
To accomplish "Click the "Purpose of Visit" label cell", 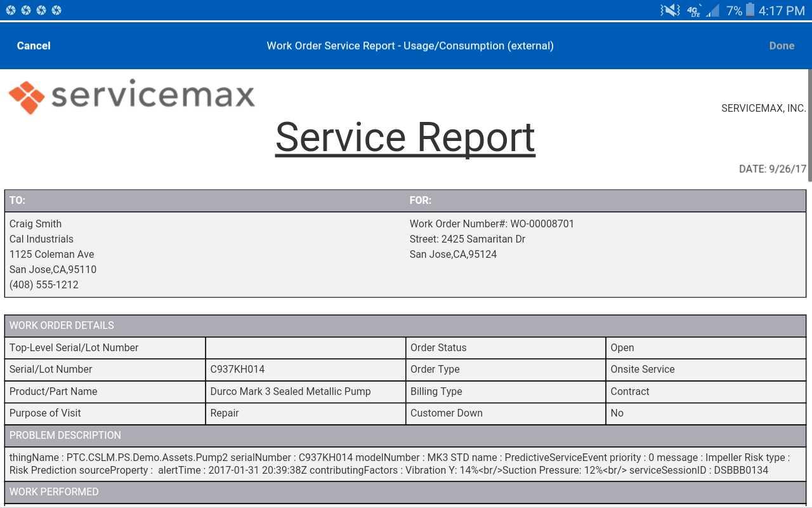I will [x=105, y=413].
